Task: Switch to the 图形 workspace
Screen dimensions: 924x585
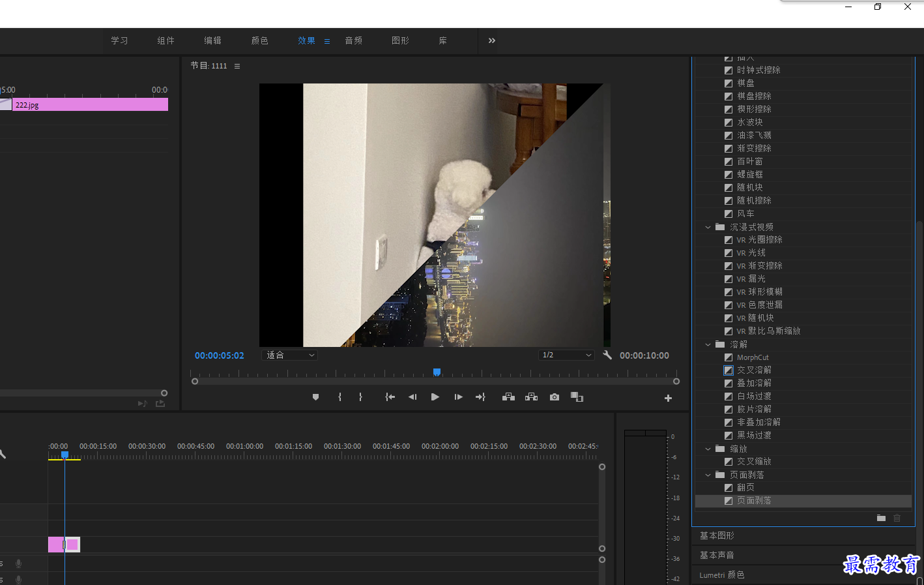Action: [400, 40]
